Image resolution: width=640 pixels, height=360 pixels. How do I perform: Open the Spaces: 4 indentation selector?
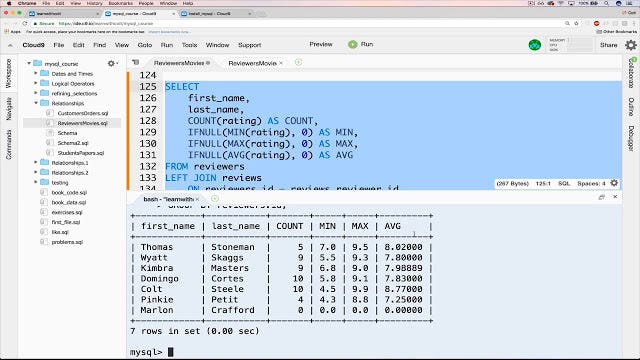(x=591, y=184)
